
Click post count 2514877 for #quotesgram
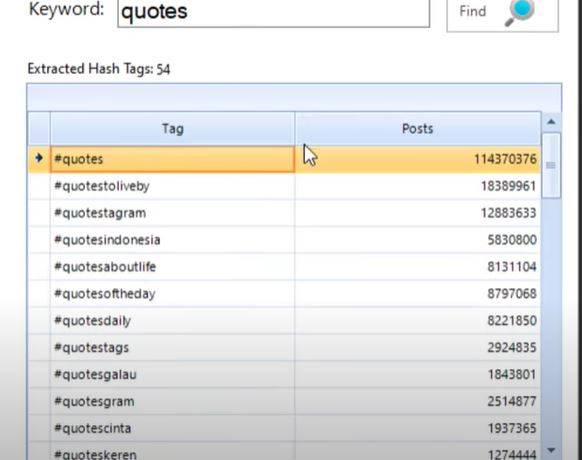pos(512,401)
